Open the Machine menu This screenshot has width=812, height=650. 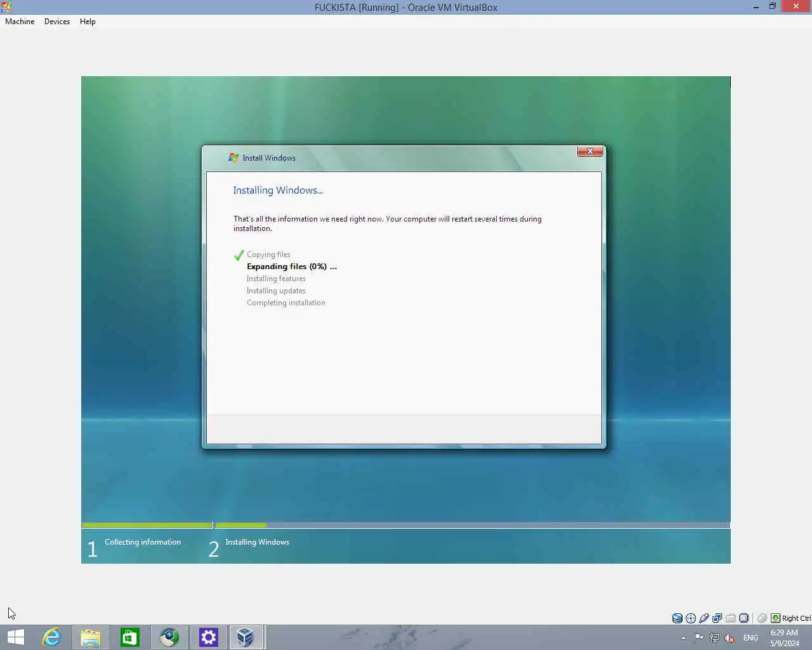click(20, 22)
